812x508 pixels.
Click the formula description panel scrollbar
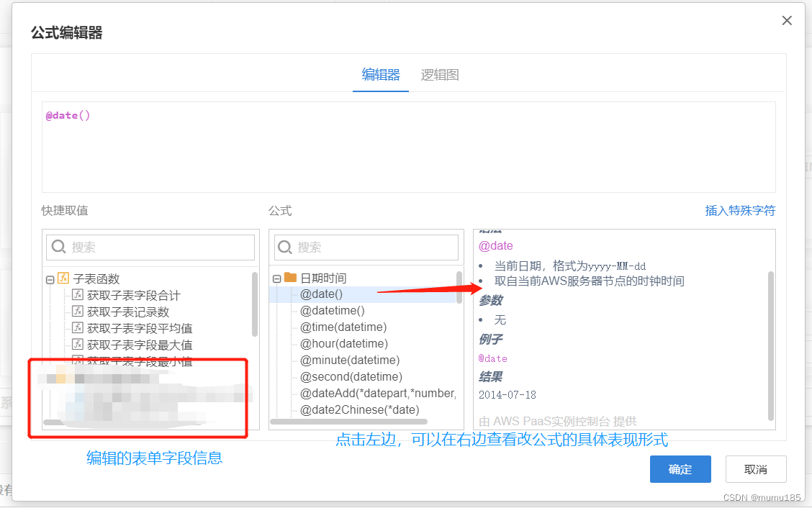pyautogui.click(x=770, y=346)
